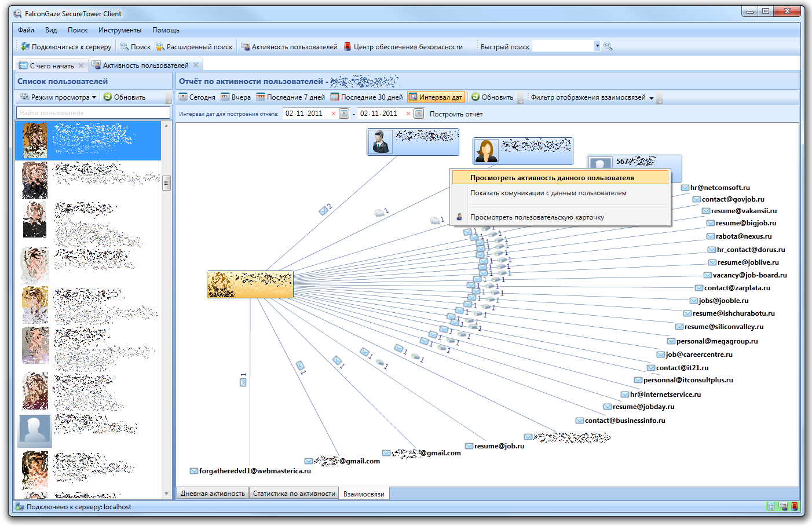Expand the user list toolbar overflow options

pos(169,98)
